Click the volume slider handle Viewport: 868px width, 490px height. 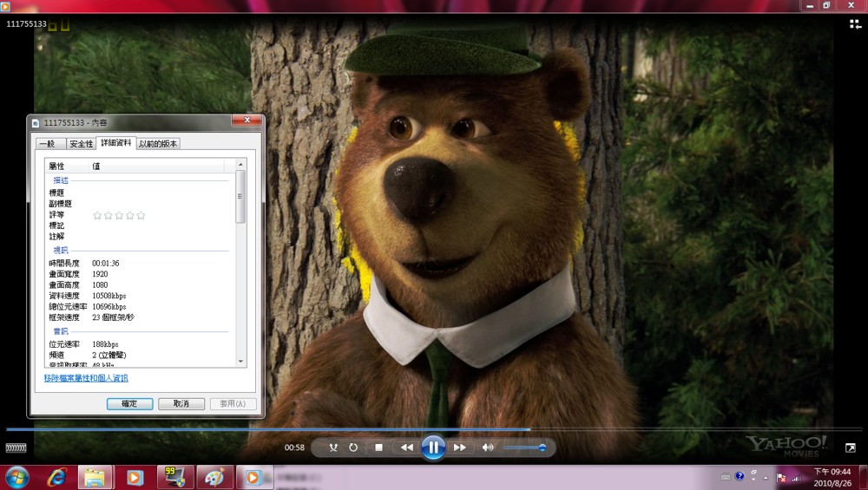coord(542,448)
